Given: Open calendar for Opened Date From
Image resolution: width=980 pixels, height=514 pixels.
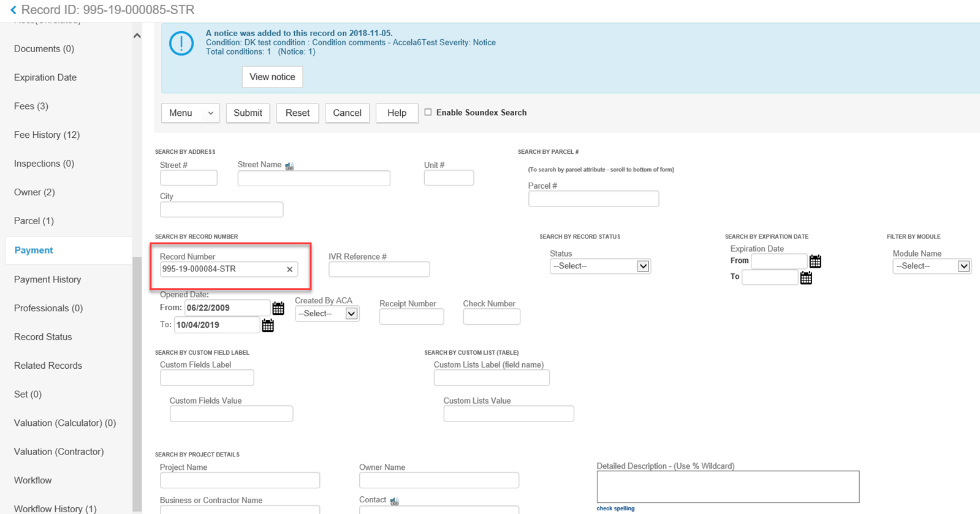Looking at the screenshot, I should coord(278,308).
